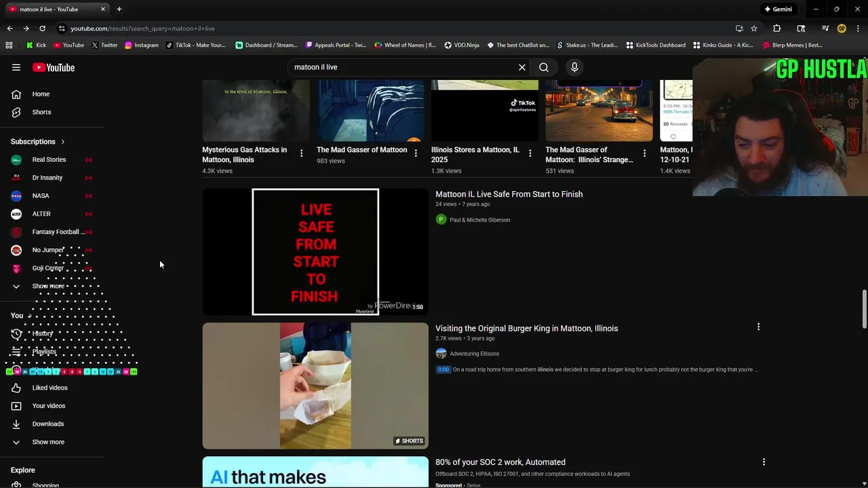Expand the Subscriptions section arrow

click(62, 142)
